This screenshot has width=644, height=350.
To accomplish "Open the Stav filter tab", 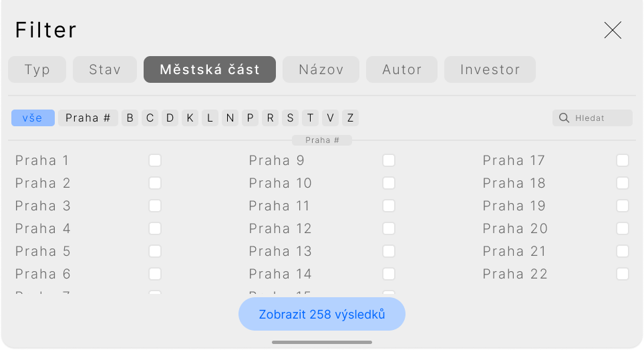I will tap(105, 69).
